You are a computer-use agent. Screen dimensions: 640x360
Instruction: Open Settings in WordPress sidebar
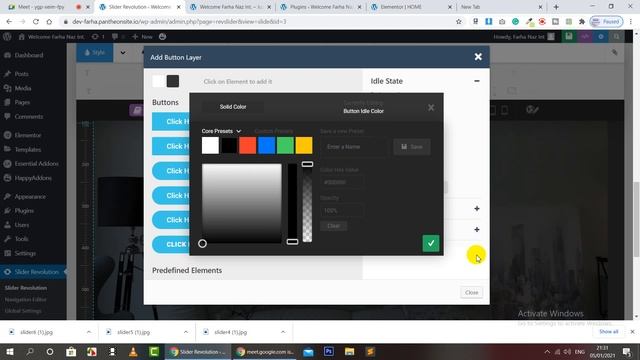[x=25, y=253]
